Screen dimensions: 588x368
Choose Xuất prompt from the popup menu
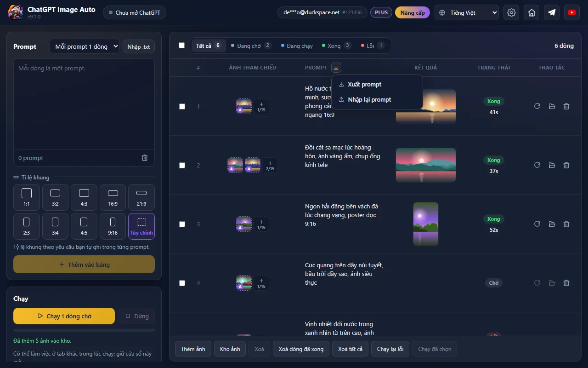[x=377, y=85]
